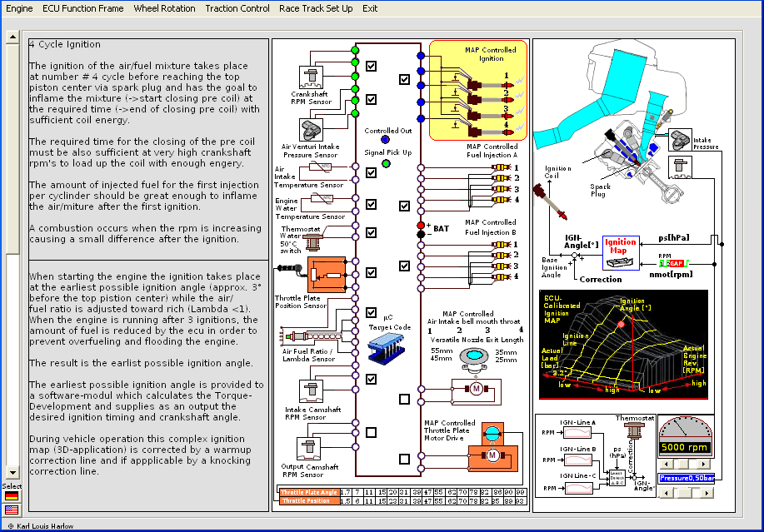
Task: Open the Race Track Set Up menu
Action: pyautogui.click(x=316, y=8)
